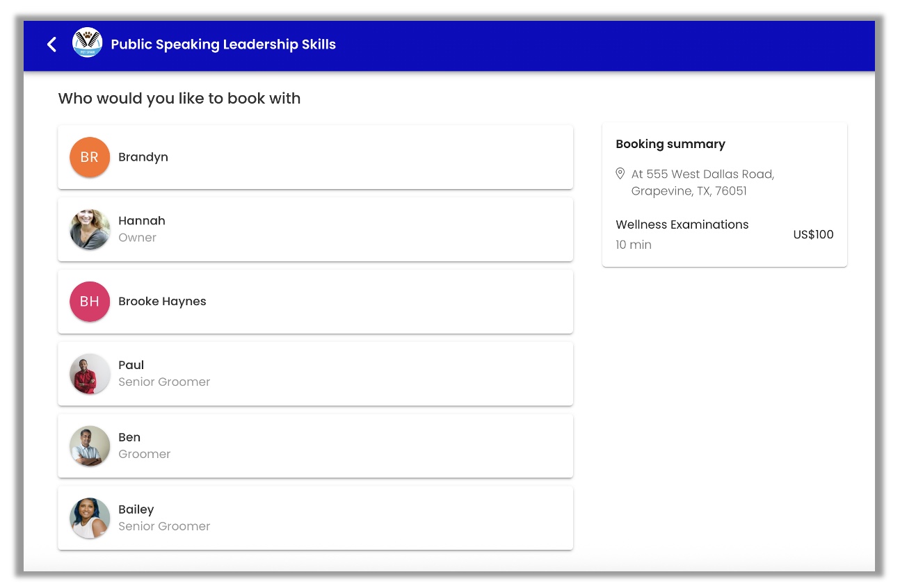The width and height of the screenshot is (900, 588).
Task: Click Brandyn's orange BR avatar
Action: point(90,157)
